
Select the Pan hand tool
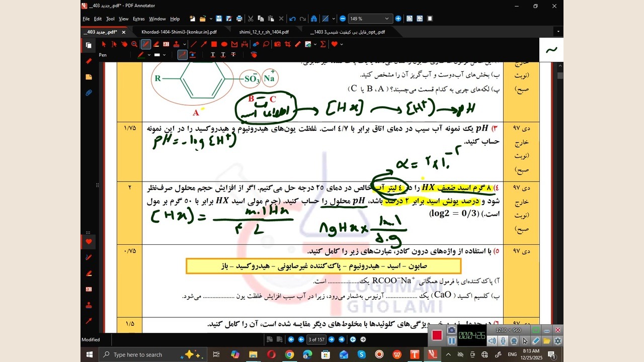click(x=124, y=44)
